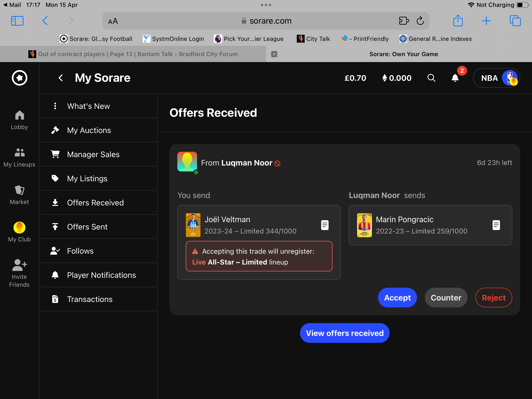Open the Pick Your Premier League bookmark
Image resolution: width=532 pixels, height=399 pixels.
coord(249,39)
